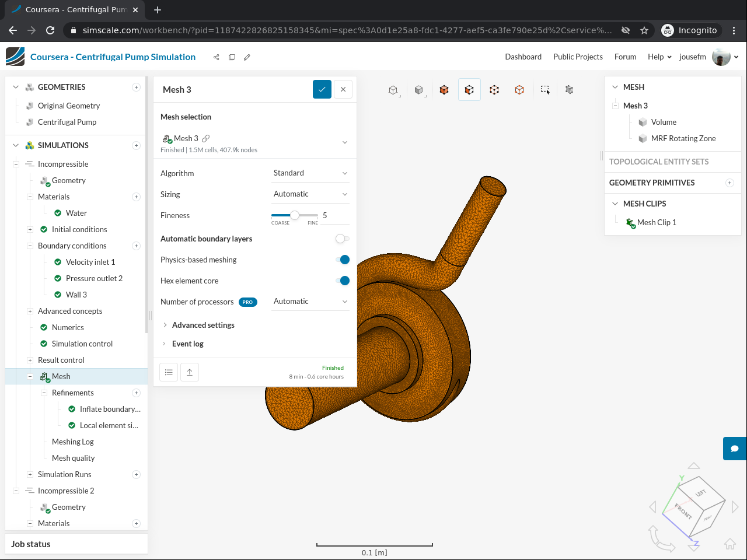The image size is (747, 560).
Task: Expand the Advanced settings section
Action: [x=203, y=325]
